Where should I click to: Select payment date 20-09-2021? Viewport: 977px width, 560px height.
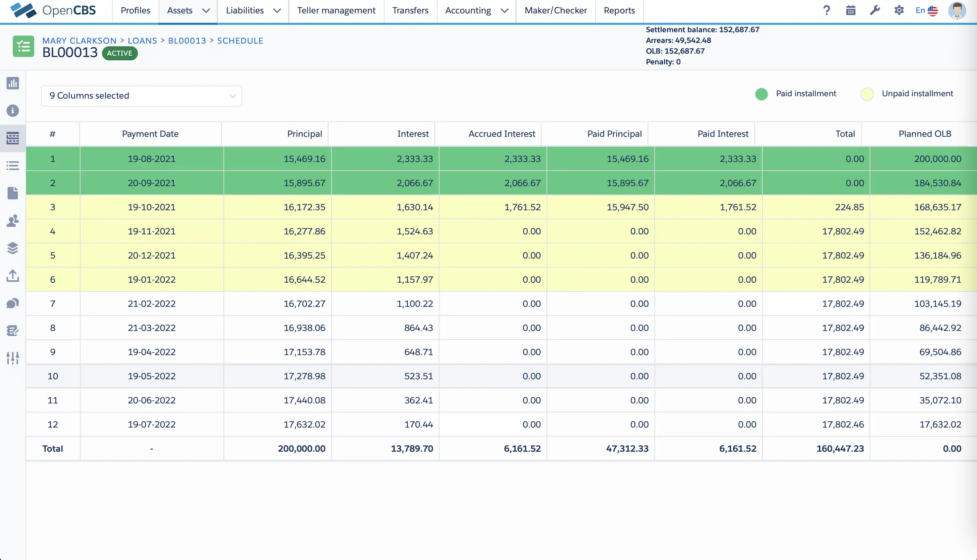coord(152,183)
